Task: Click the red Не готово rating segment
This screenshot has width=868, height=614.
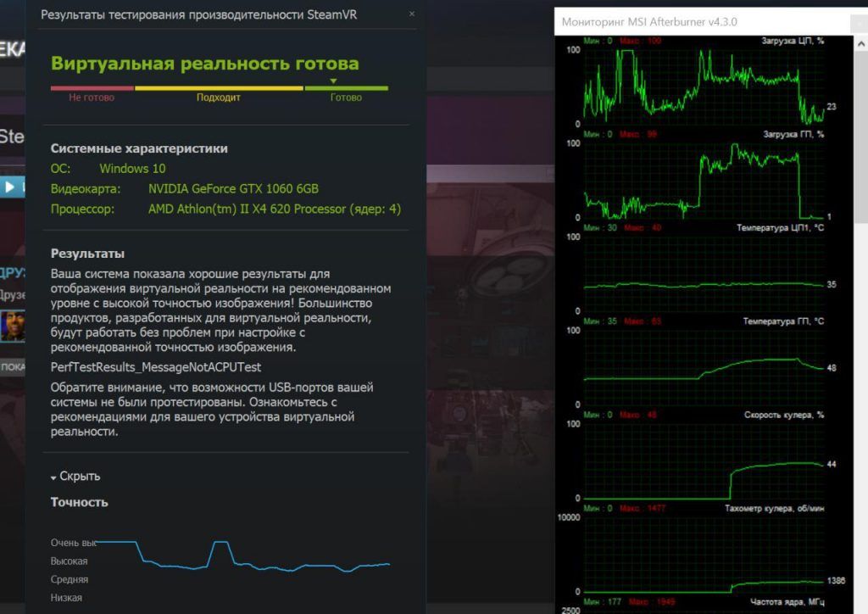Action: tap(92, 88)
